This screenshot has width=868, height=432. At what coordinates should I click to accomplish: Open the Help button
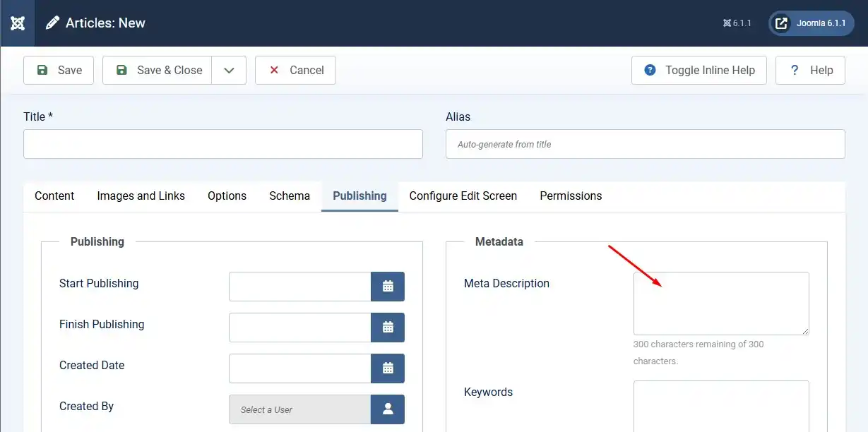click(x=810, y=70)
